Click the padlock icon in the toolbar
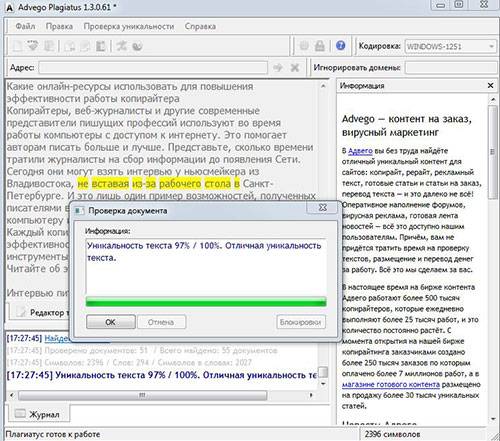 (x=319, y=46)
